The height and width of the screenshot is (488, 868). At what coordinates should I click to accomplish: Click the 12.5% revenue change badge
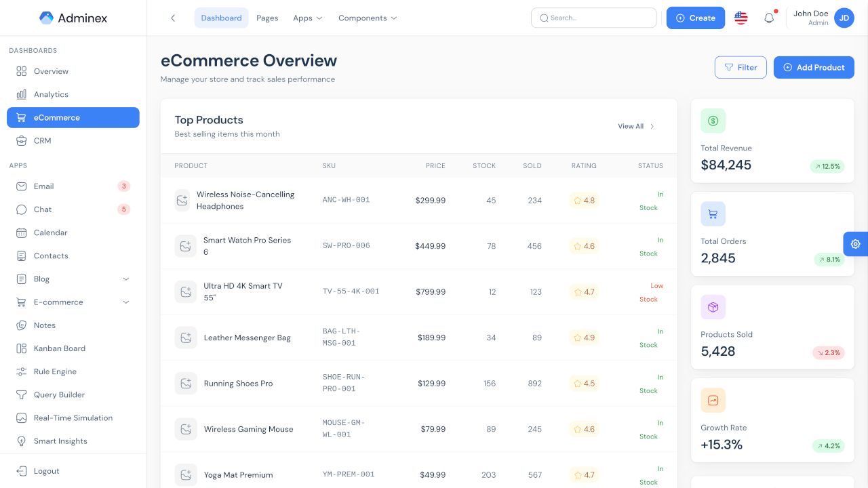point(827,166)
